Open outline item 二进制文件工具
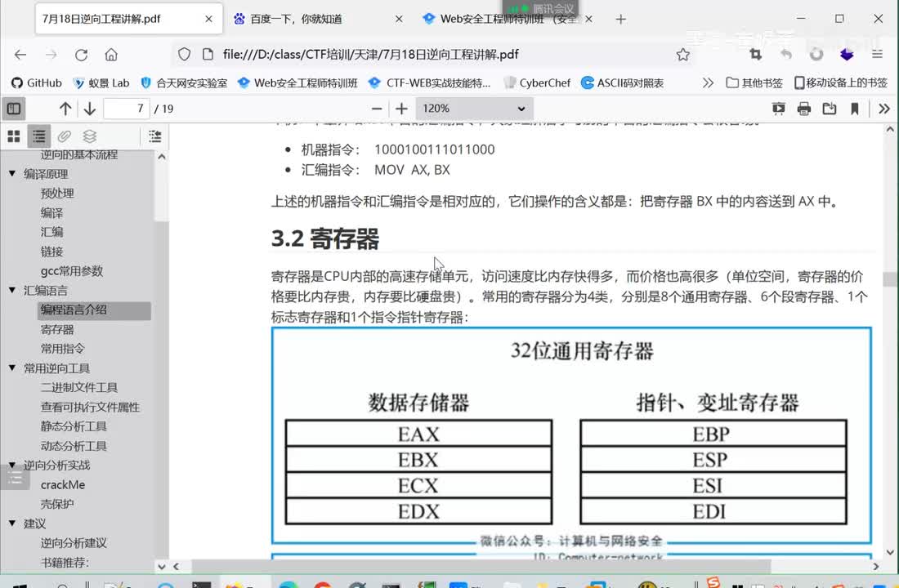899x588 pixels. click(x=79, y=387)
